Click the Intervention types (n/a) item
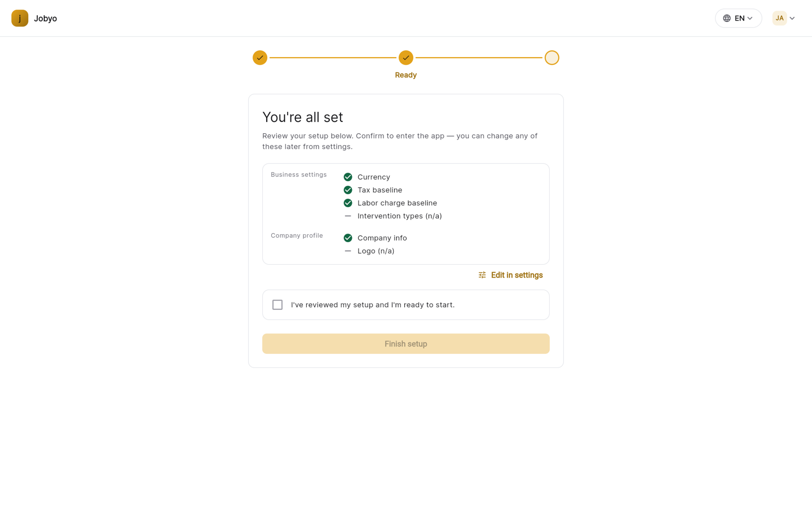This screenshot has width=812, height=508. pyautogui.click(x=400, y=216)
